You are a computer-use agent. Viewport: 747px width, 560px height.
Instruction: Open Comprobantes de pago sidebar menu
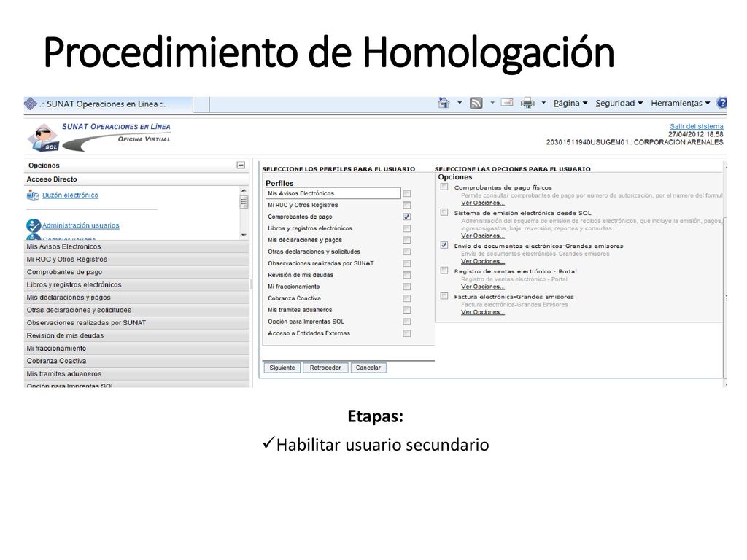pos(136,272)
